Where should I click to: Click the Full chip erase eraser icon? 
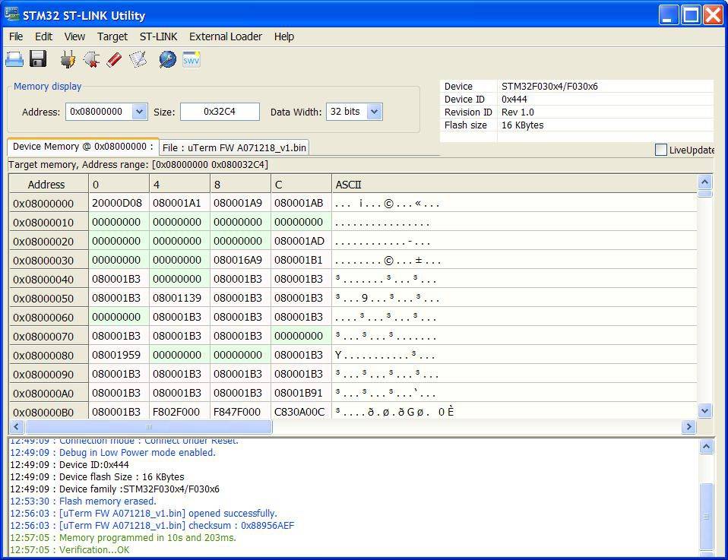(x=115, y=59)
